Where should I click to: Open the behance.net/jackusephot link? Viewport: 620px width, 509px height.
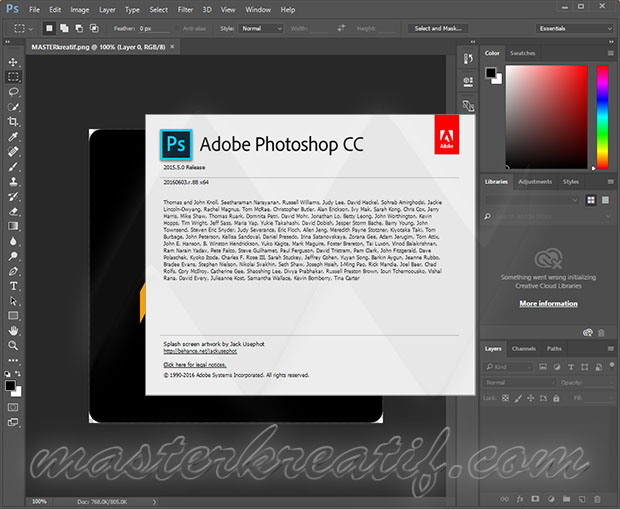pyautogui.click(x=200, y=351)
